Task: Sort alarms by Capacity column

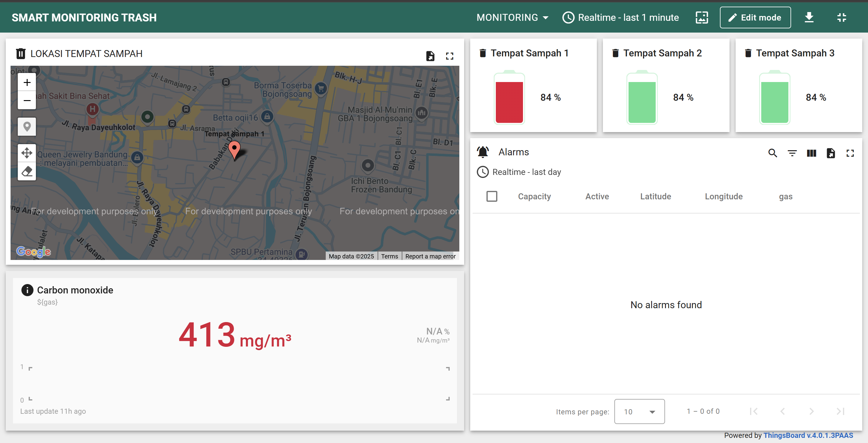Action: tap(534, 196)
